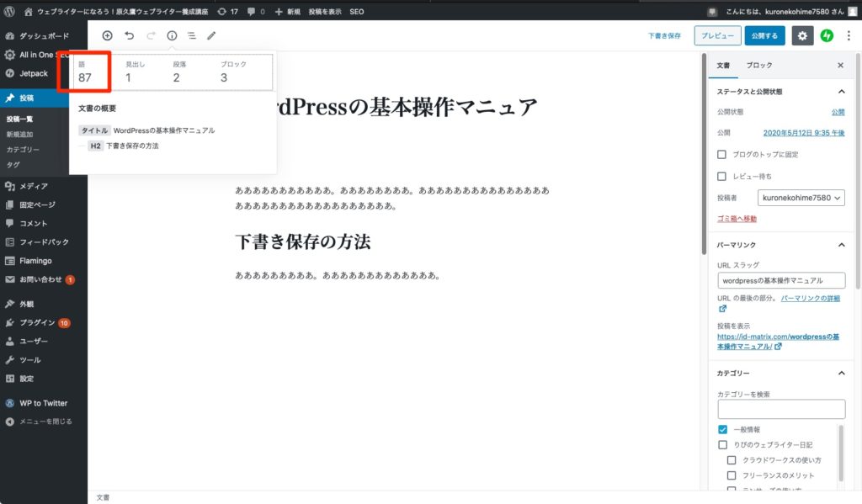Open the site home icon in admin bar
Viewport: 862px width, 504px height.
pyautogui.click(x=29, y=11)
